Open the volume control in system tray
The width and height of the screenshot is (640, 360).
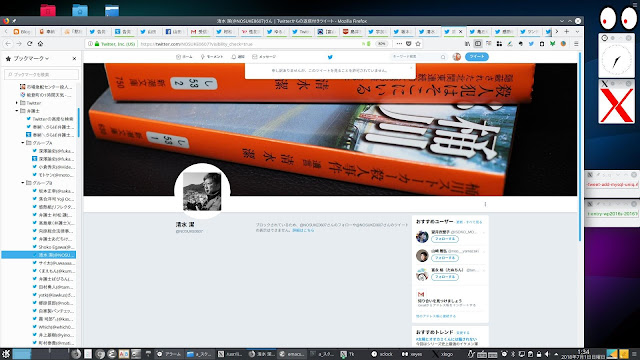pos(547,354)
